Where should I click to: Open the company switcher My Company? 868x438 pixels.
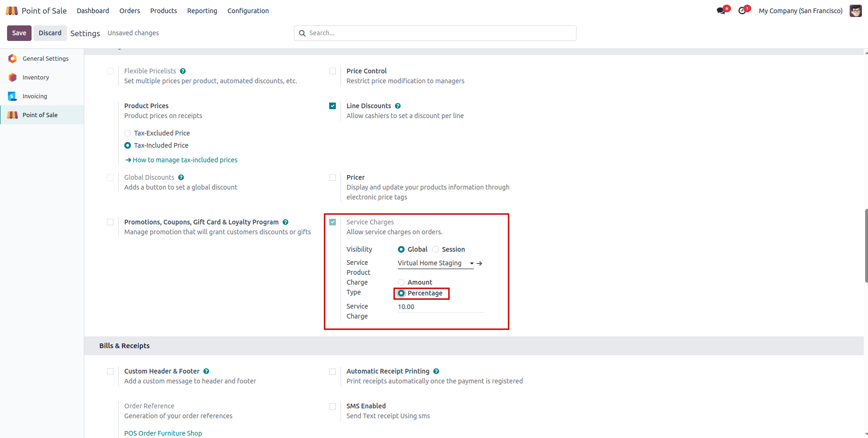point(800,11)
